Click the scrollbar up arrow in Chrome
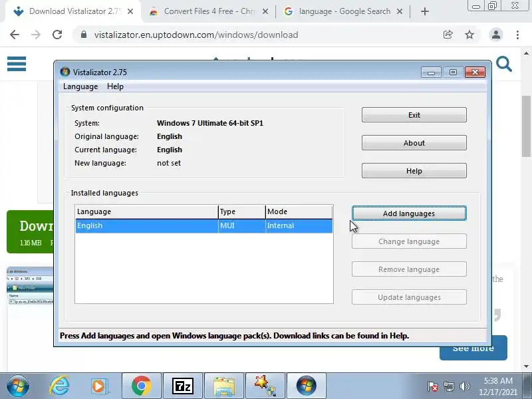The width and height of the screenshot is (532, 399). [x=526, y=53]
